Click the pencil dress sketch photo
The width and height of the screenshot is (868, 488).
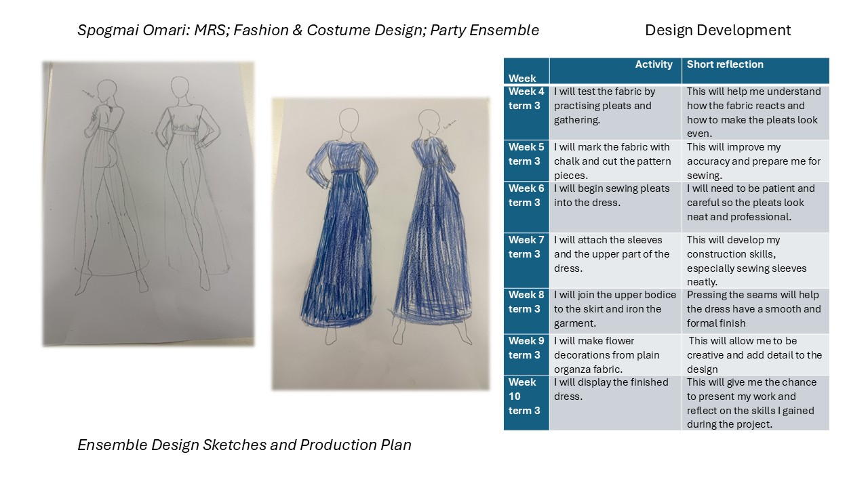tap(148, 203)
